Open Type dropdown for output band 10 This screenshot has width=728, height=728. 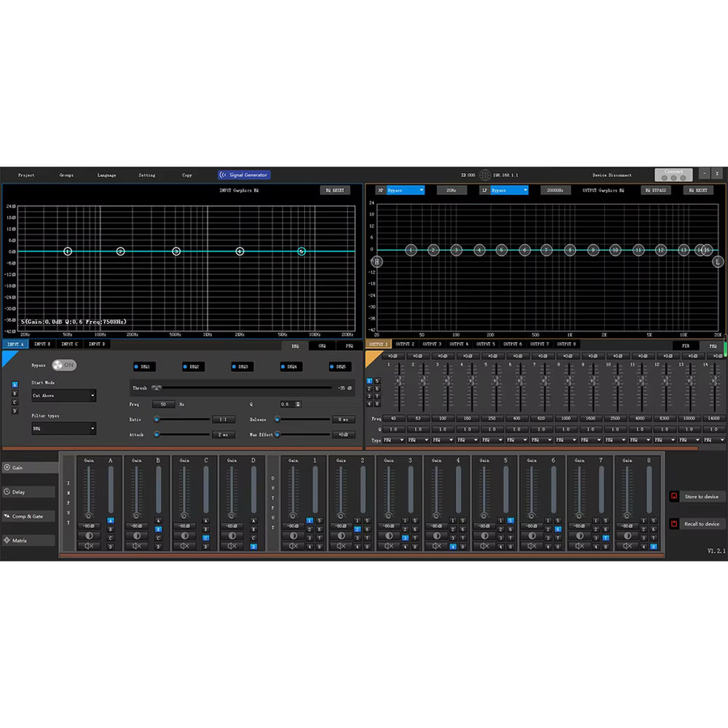coord(616,440)
